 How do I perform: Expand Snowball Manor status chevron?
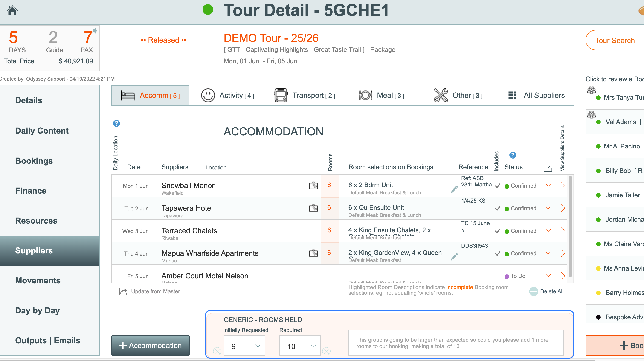pyautogui.click(x=548, y=186)
